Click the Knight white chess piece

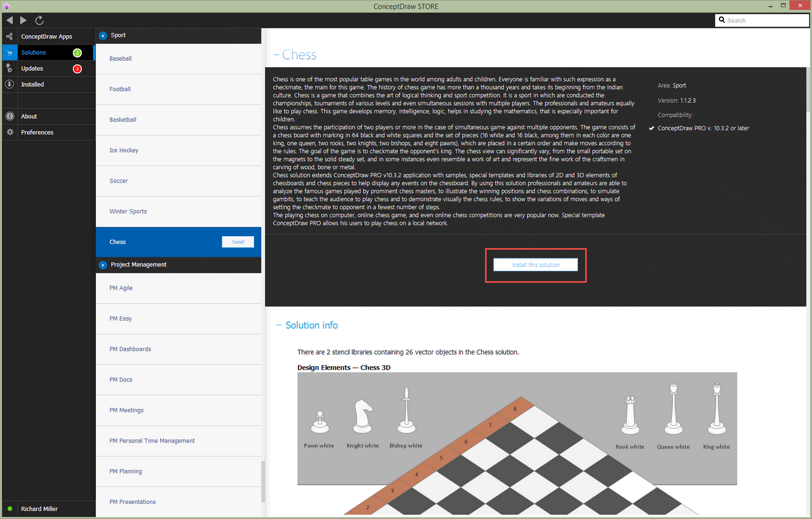(363, 416)
